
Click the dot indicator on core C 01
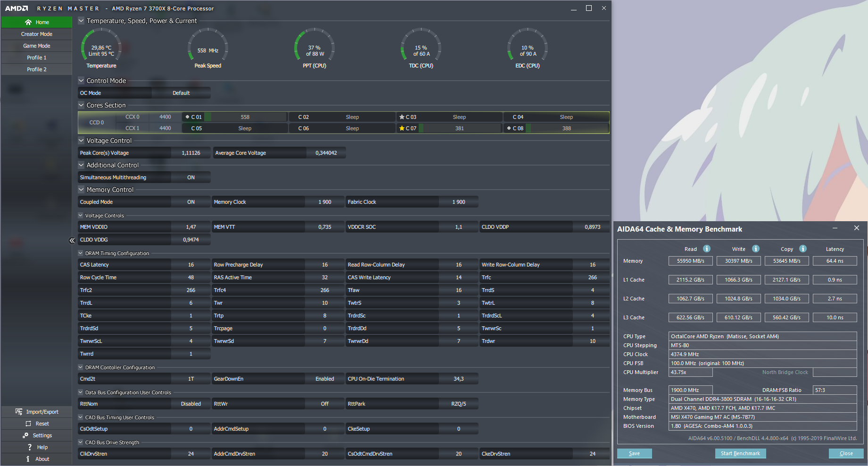187,117
